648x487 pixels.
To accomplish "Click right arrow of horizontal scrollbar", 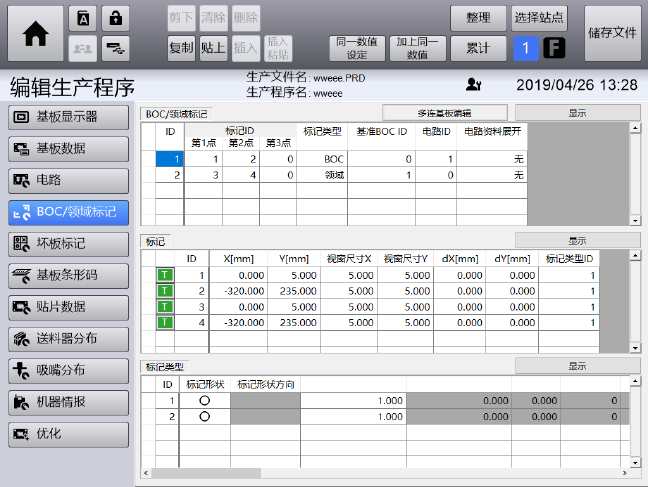I will [624, 473].
